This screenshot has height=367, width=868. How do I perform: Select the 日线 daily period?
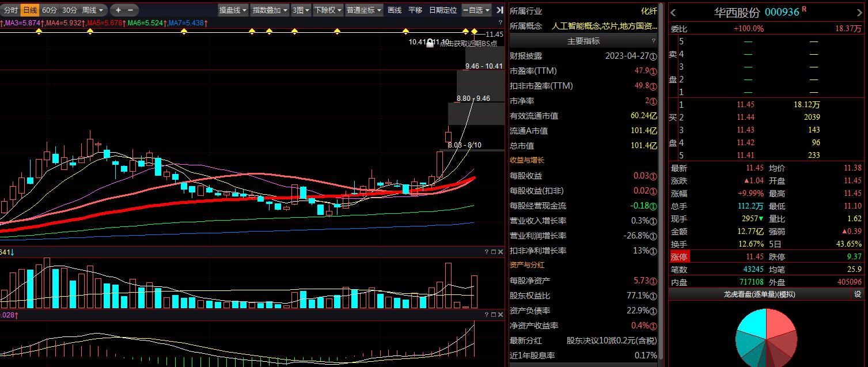coord(30,10)
